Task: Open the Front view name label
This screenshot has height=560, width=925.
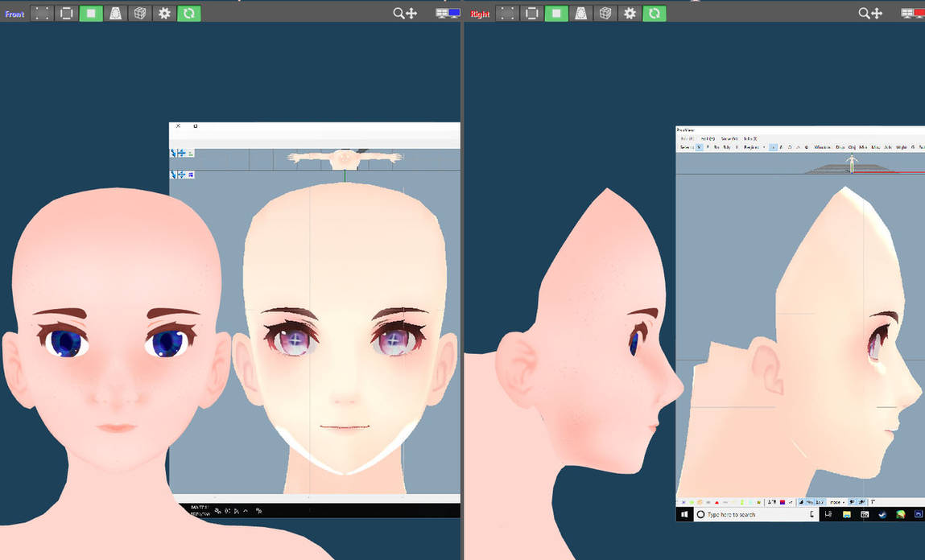Action: 14,14
